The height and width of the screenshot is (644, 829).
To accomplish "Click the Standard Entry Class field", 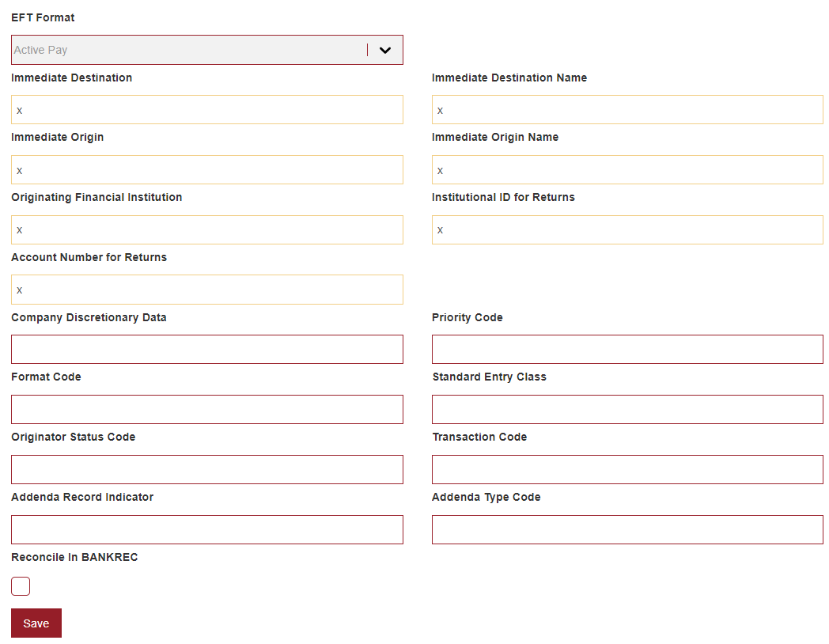I will click(627, 409).
